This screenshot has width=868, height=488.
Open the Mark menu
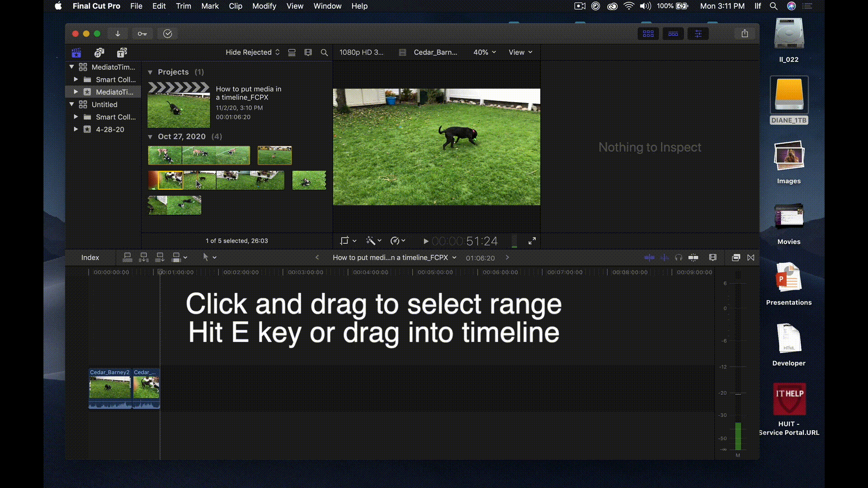[210, 6]
